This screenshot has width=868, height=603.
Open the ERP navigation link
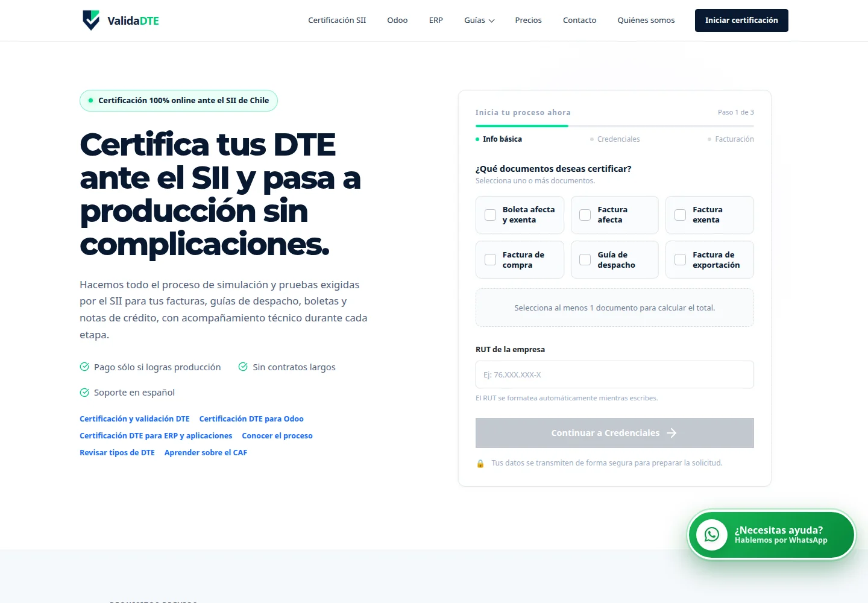[436, 21]
